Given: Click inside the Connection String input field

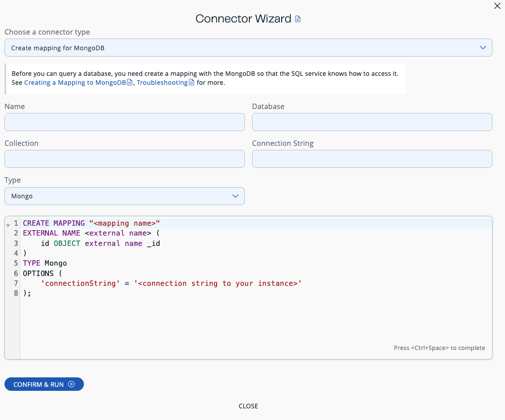Looking at the screenshot, I should click(372, 158).
